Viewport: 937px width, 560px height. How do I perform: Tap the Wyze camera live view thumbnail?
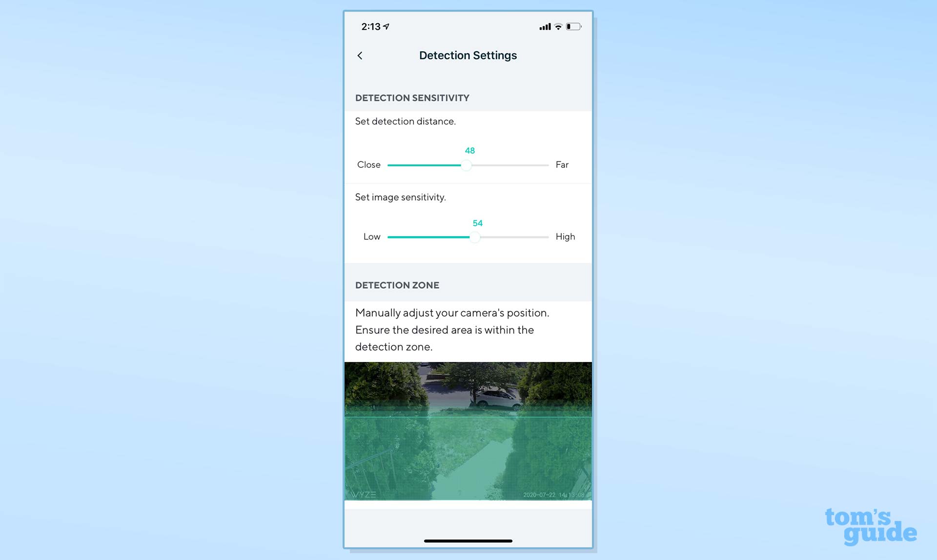(x=468, y=431)
